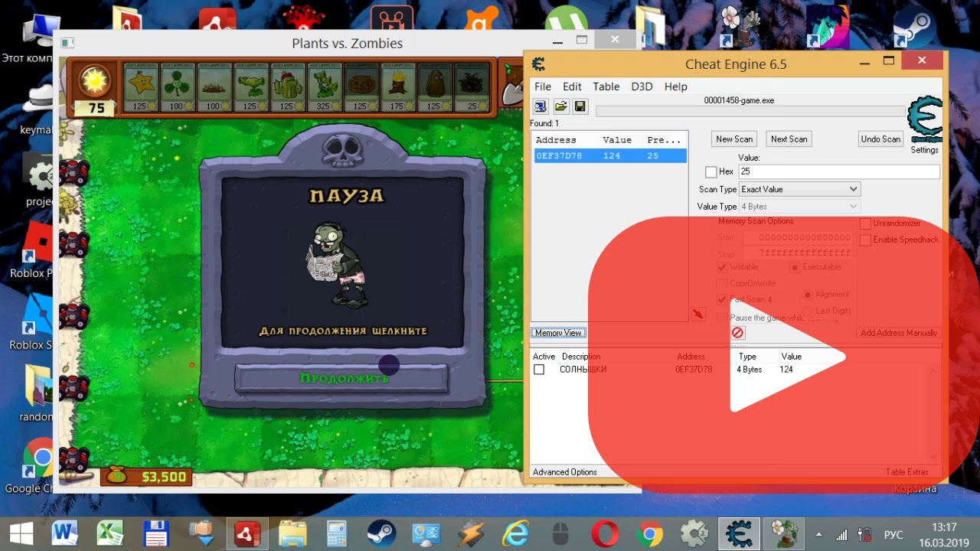The width and height of the screenshot is (980, 551).
Task: Toggle the Fast Scan checkbox
Action: tap(721, 299)
